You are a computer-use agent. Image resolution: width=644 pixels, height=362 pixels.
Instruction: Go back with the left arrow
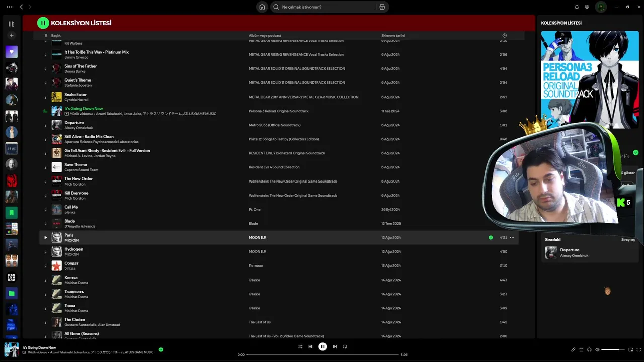21,7
